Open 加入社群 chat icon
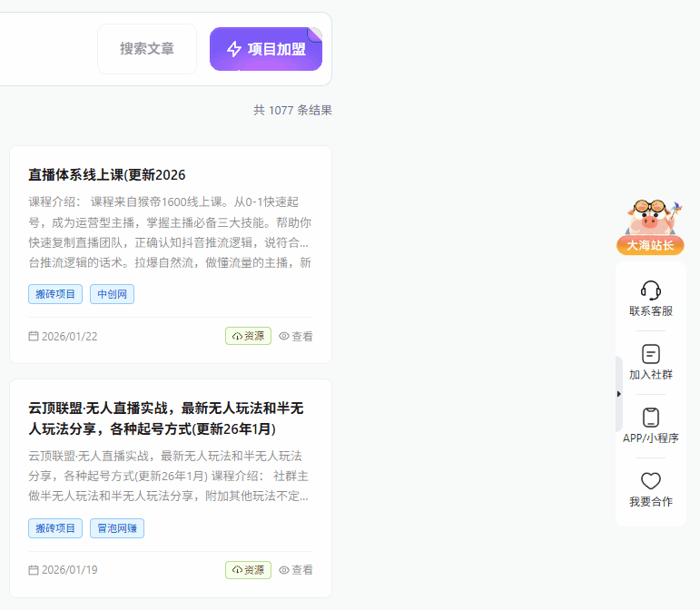Viewport: 700px width, 610px height. (x=651, y=354)
